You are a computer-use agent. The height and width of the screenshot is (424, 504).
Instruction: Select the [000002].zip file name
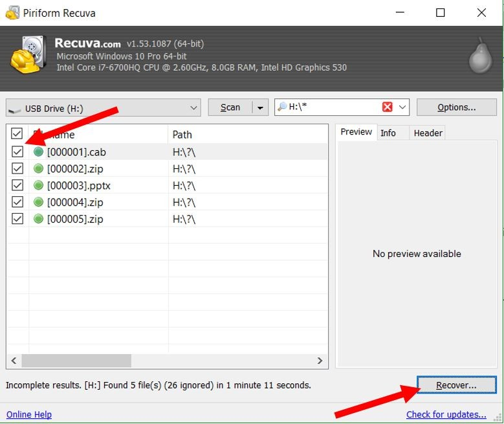click(x=75, y=168)
